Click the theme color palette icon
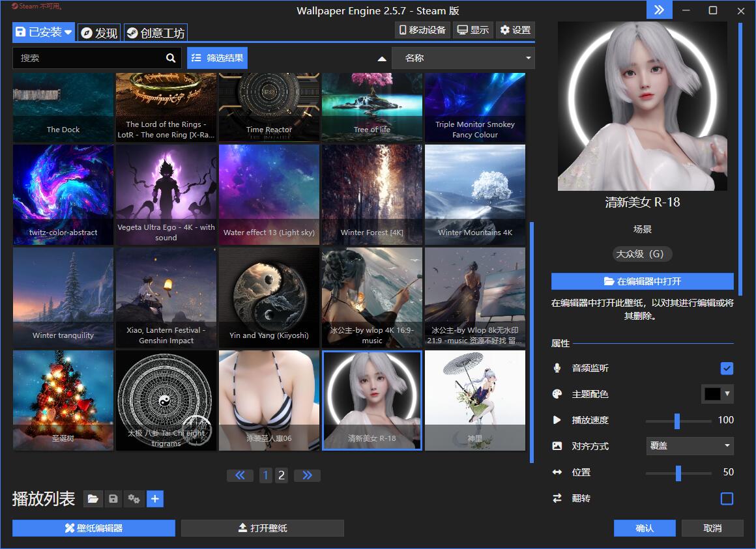 (557, 394)
